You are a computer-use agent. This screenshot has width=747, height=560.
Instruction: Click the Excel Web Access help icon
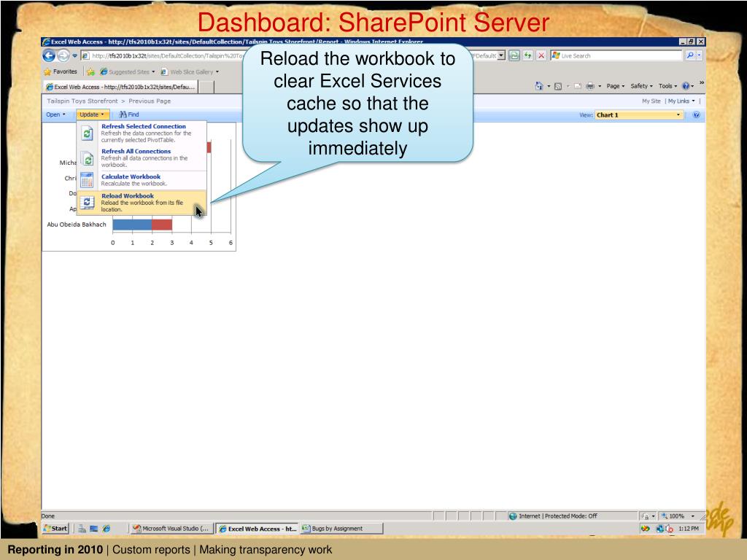696,114
